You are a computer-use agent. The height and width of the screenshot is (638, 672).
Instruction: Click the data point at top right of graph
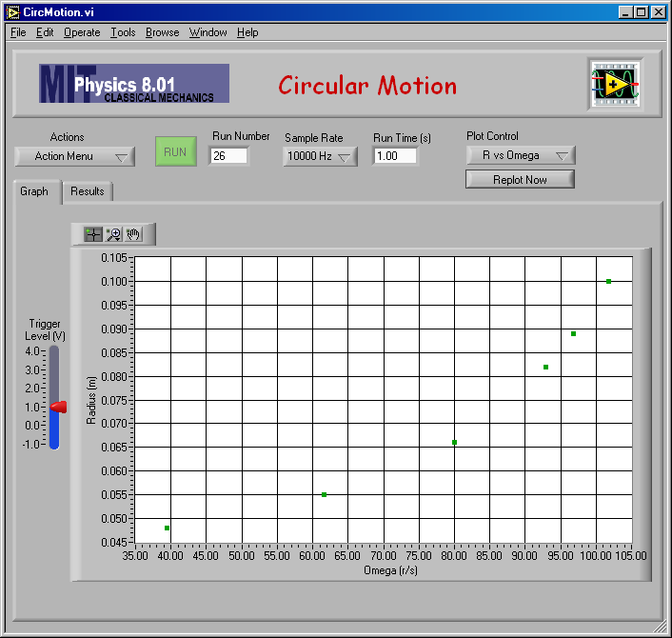608,281
